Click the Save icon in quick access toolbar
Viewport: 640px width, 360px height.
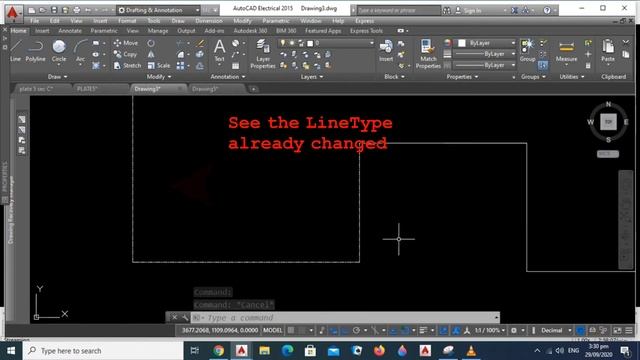pyautogui.click(x=54, y=10)
